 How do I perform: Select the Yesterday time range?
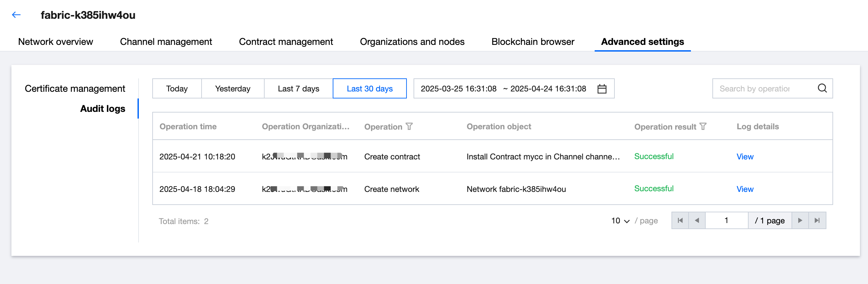click(232, 88)
